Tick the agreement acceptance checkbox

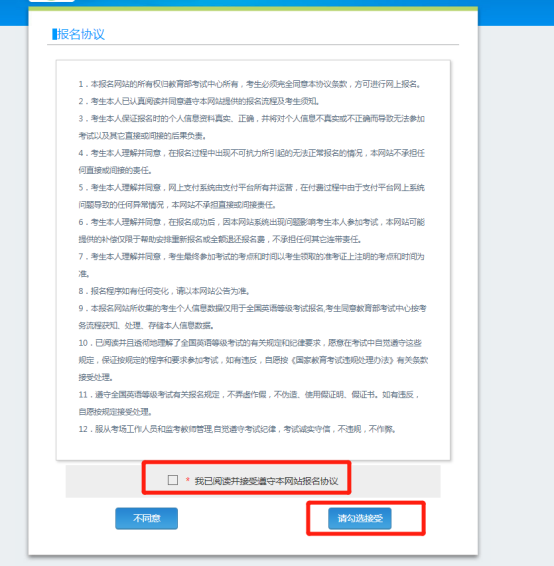pyautogui.click(x=173, y=480)
